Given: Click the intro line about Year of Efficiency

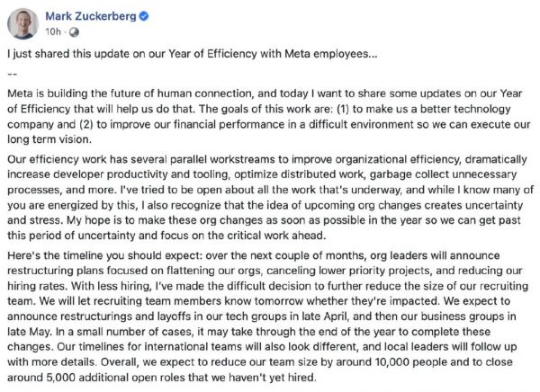Looking at the screenshot, I should [178, 54].
